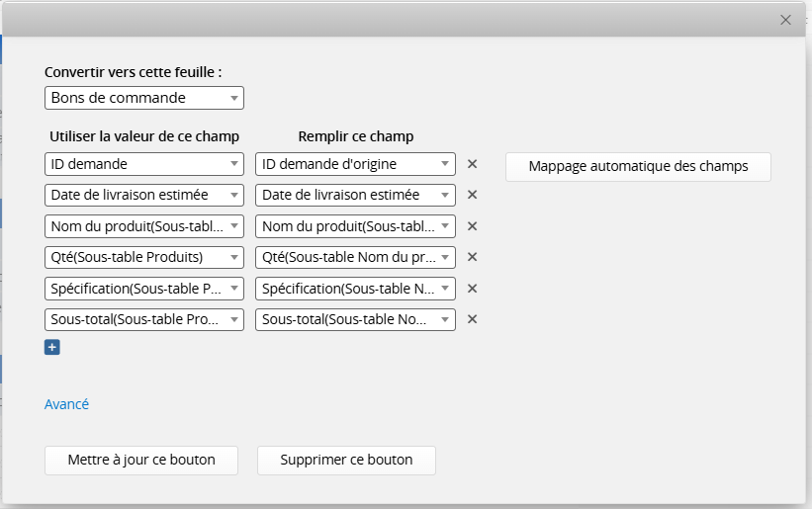Open the ID demande d'origine target dropdown
The image size is (812, 509).
click(355, 164)
